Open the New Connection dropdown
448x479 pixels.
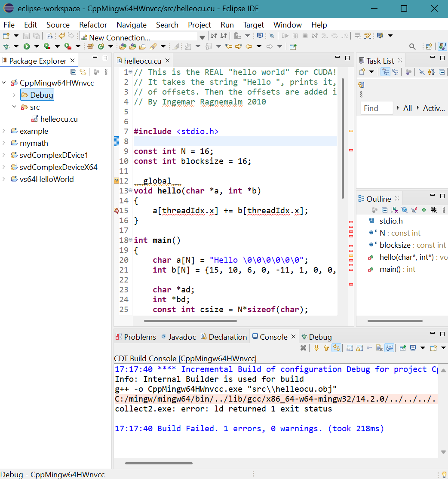202,37
